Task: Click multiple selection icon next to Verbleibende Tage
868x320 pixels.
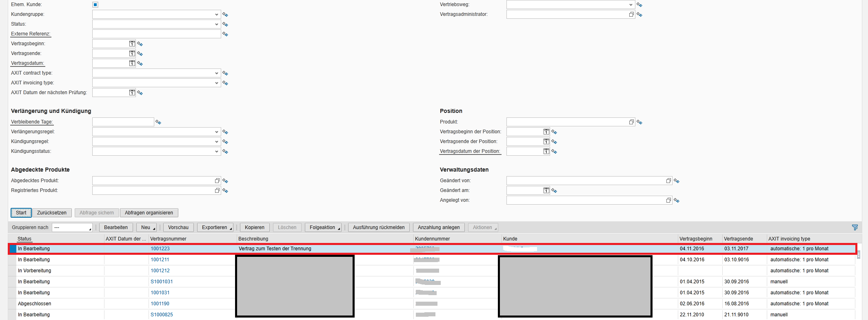Action: pos(158,122)
